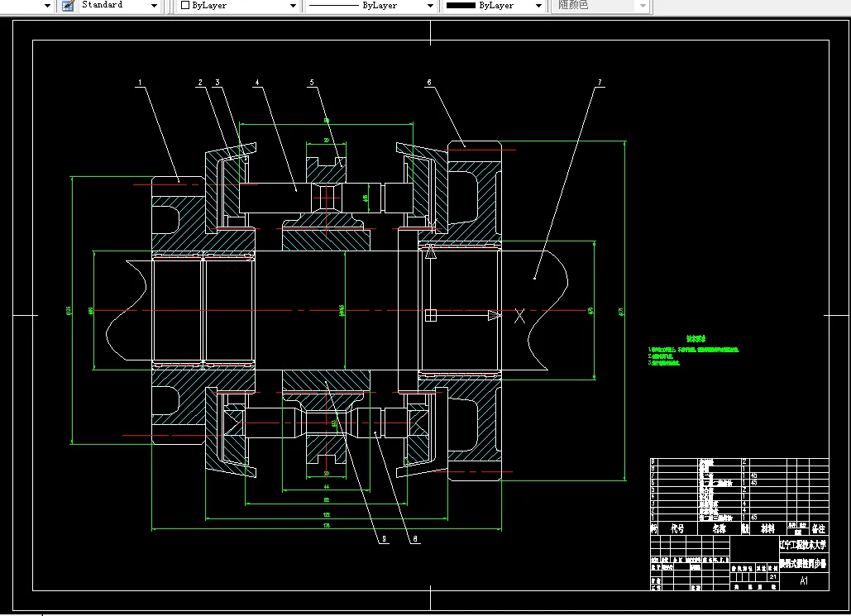The height and width of the screenshot is (616, 851).
Task: Select leader label 5 in the drawing
Action: coord(312,83)
